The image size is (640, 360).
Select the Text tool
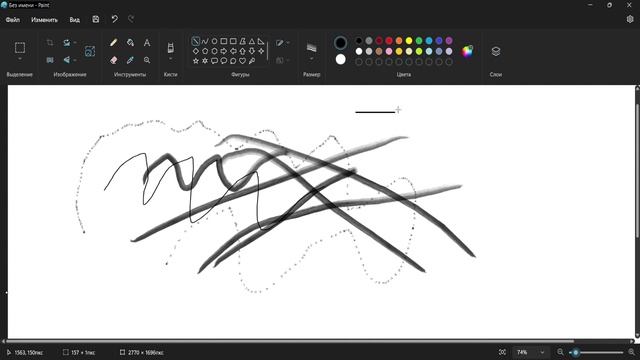point(147,42)
